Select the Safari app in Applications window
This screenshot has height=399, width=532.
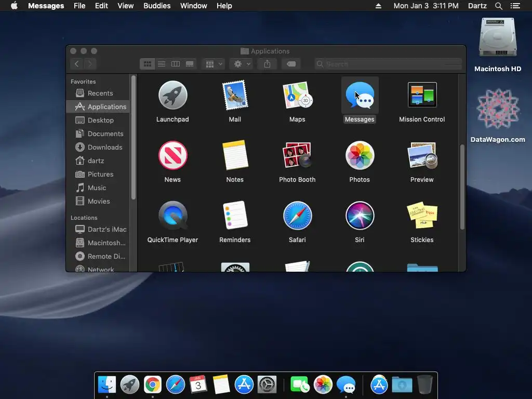click(x=297, y=216)
